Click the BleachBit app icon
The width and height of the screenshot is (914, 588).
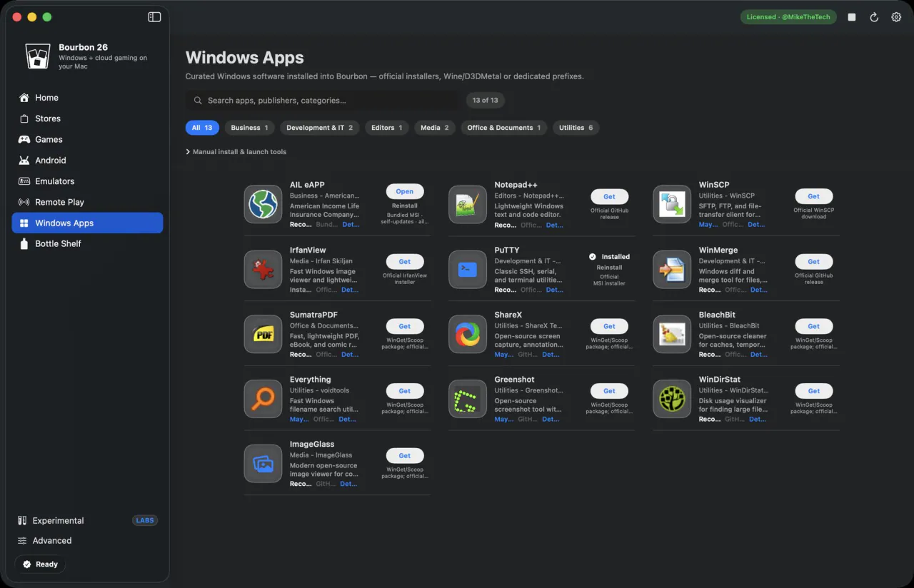point(672,334)
